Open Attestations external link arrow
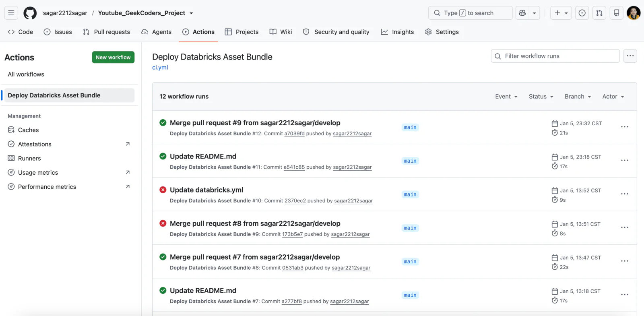The width and height of the screenshot is (644, 316). pyautogui.click(x=128, y=144)
